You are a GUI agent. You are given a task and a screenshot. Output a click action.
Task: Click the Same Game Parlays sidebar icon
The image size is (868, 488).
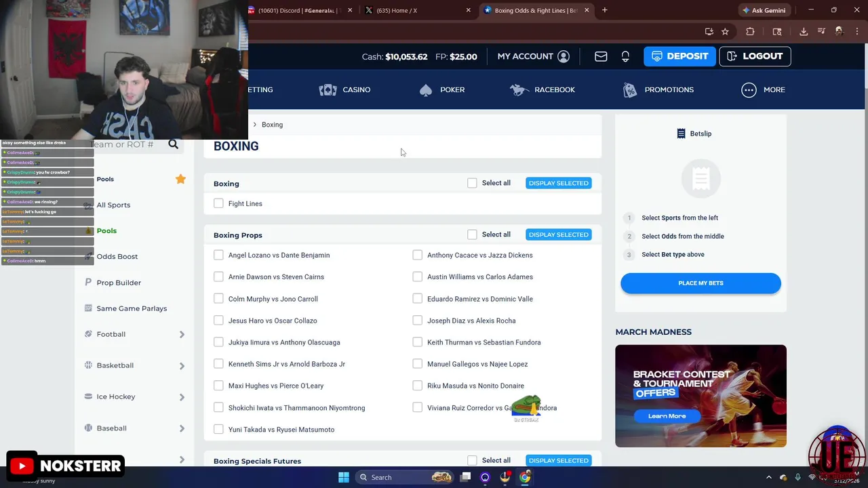pyautogui.click(x=88, y=308)
